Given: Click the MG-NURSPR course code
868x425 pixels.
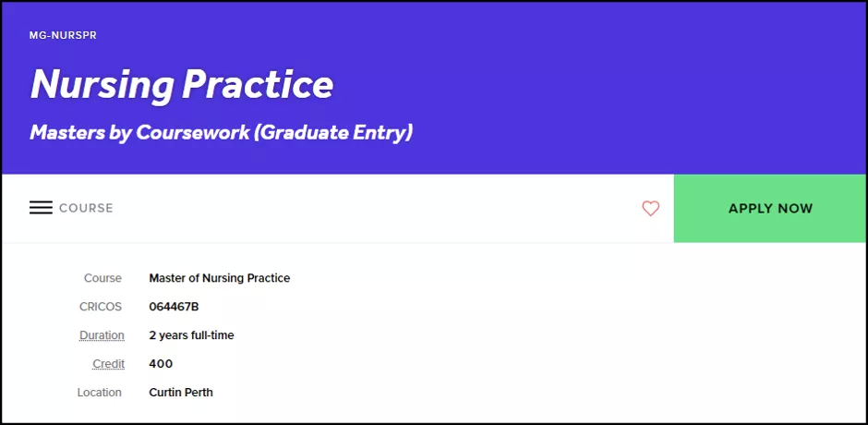Looking at the screenshot, I should [63, 35].
